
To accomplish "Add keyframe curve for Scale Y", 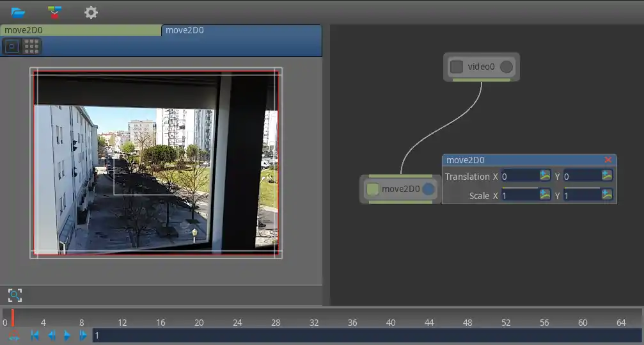I will (607, 195).
